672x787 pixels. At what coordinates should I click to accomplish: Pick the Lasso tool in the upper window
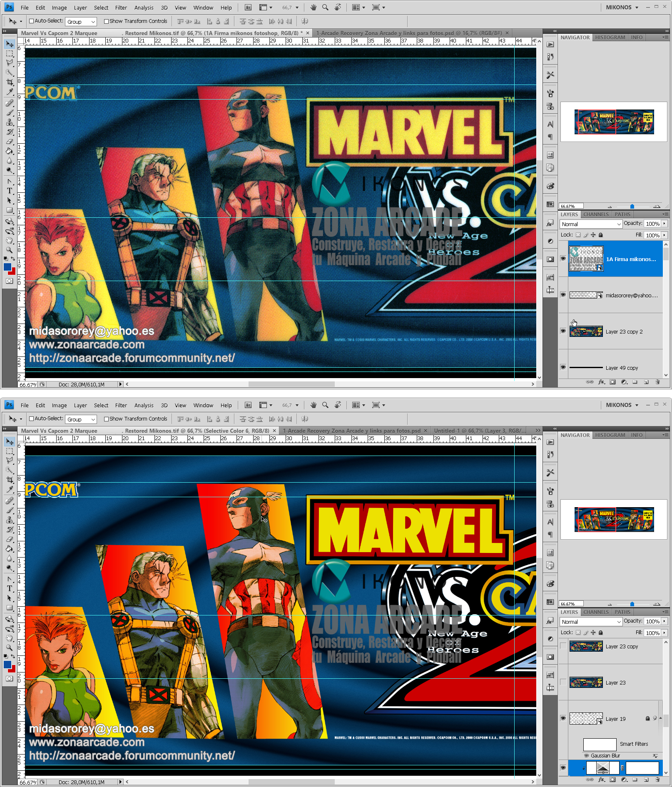[9, 62]
